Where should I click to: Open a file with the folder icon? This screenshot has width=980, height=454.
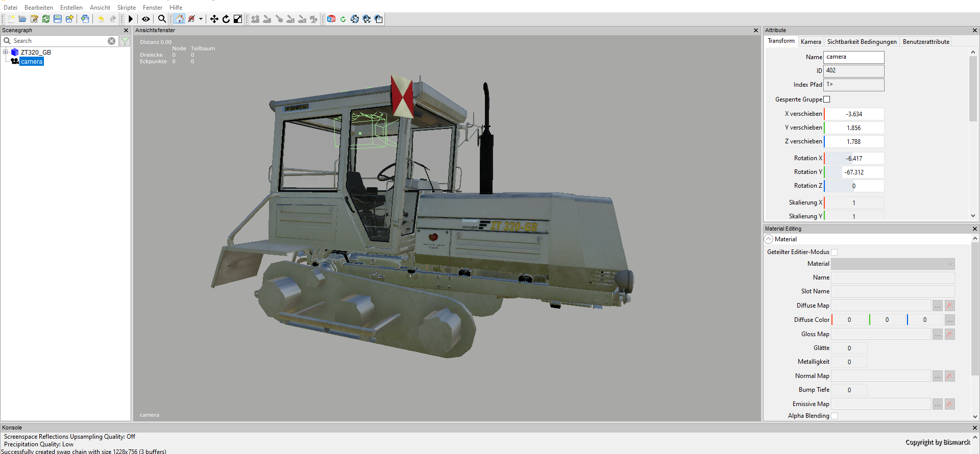coord(22,19)
